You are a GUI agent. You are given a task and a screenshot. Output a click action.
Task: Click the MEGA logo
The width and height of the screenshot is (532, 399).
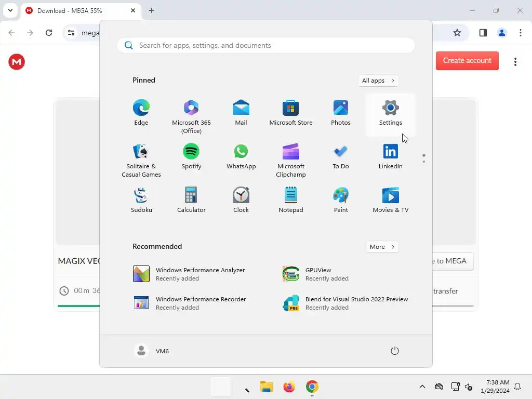pos(17,62)
